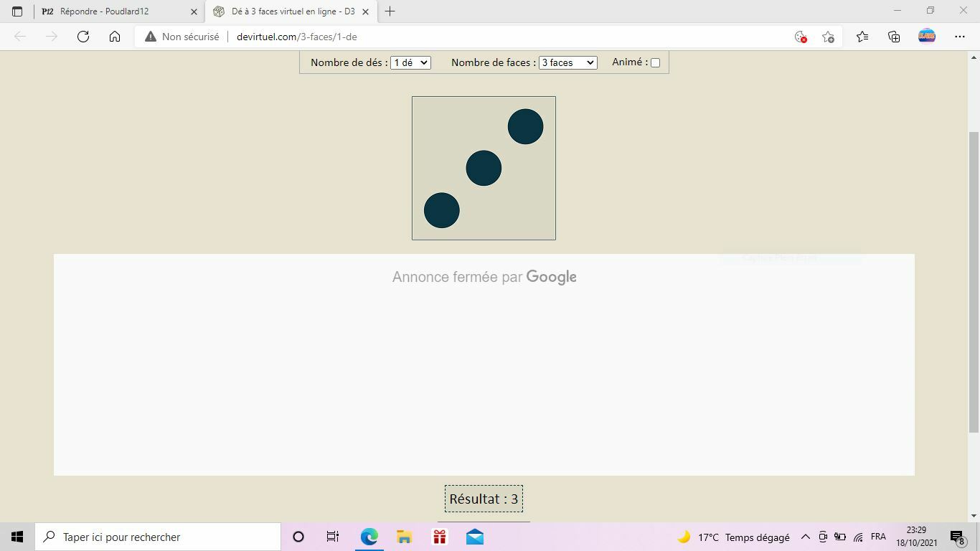Restore down the Edge browser window

point(930,11)
